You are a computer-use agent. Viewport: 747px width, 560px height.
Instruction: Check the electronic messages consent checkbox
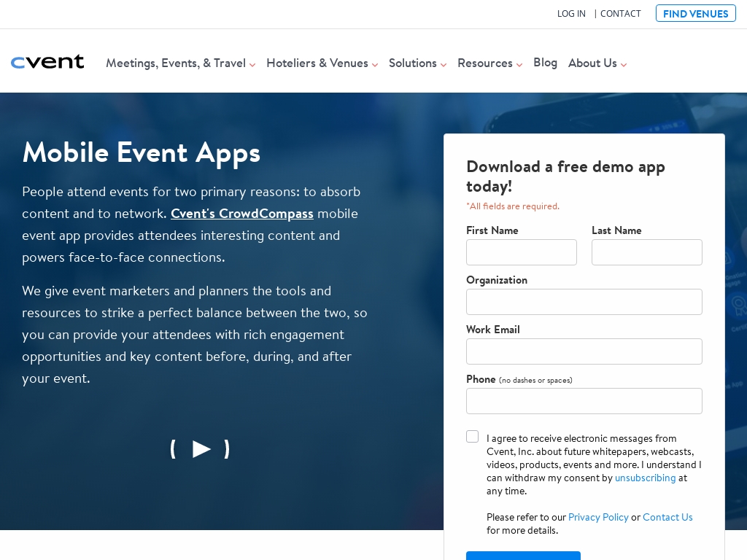472,437
